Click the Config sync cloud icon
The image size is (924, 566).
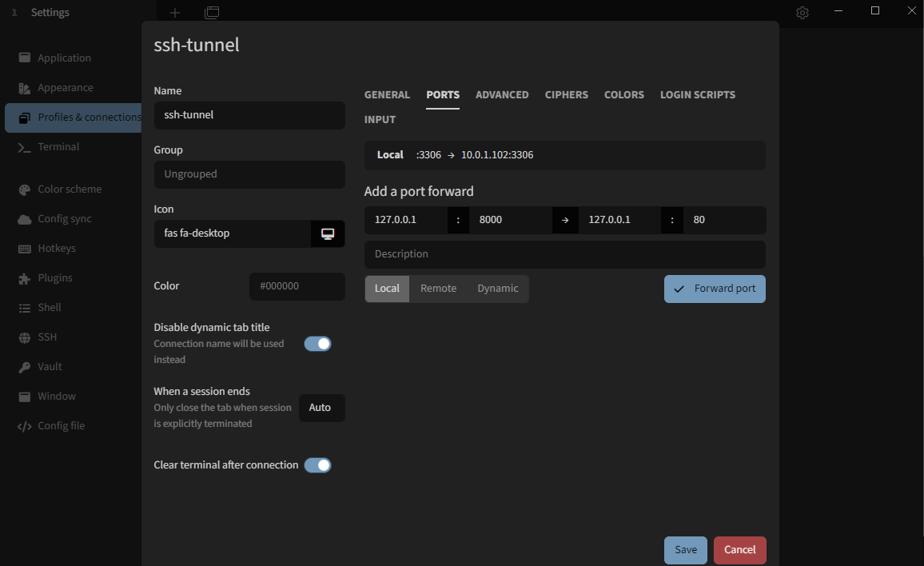(24, 219)
